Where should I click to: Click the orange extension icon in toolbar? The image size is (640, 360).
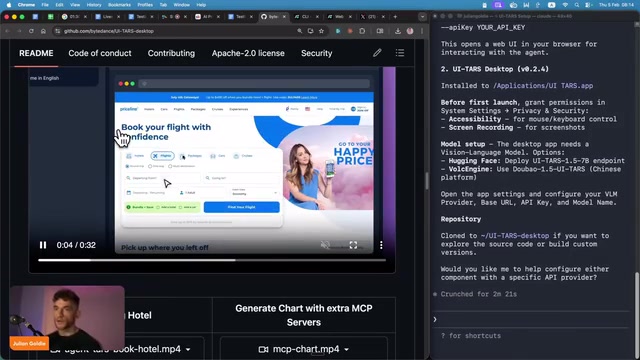350,31
